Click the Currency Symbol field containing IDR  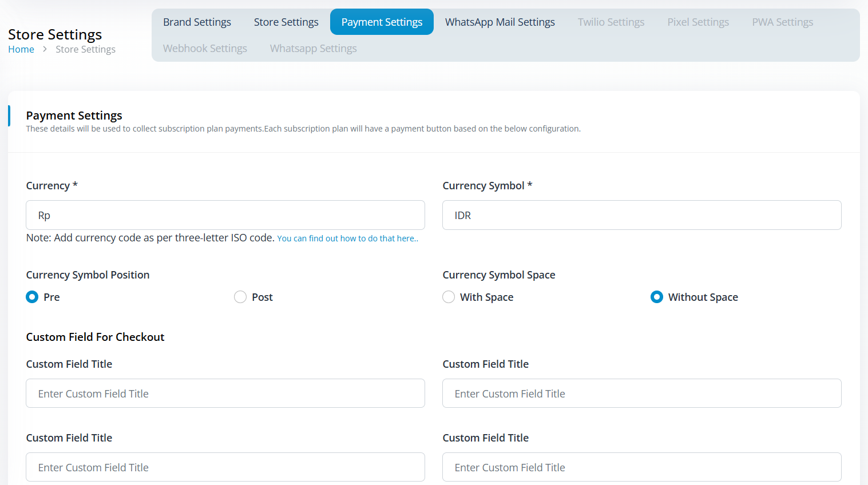click(x=642, y=215)
